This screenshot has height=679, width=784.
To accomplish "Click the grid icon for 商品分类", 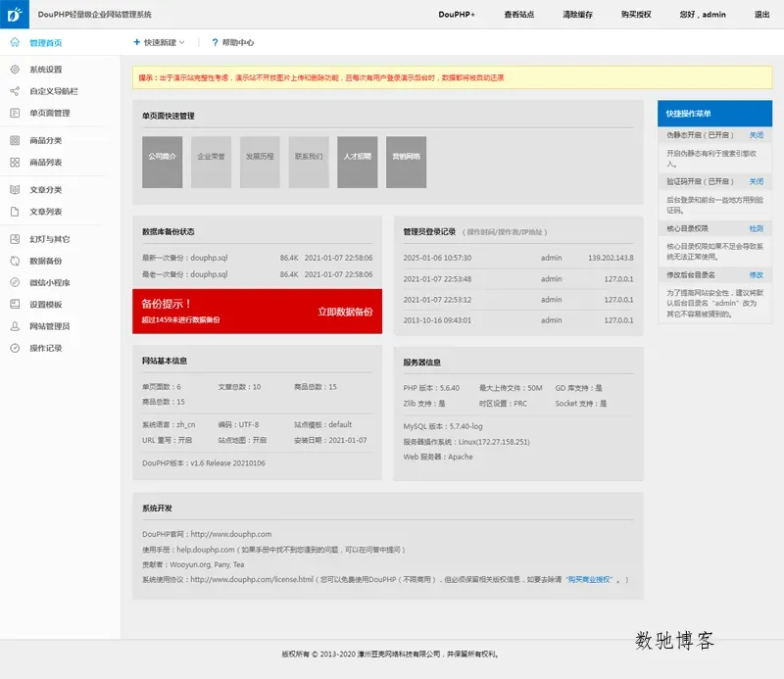I will pyautogui.click(x=15, y=140).
